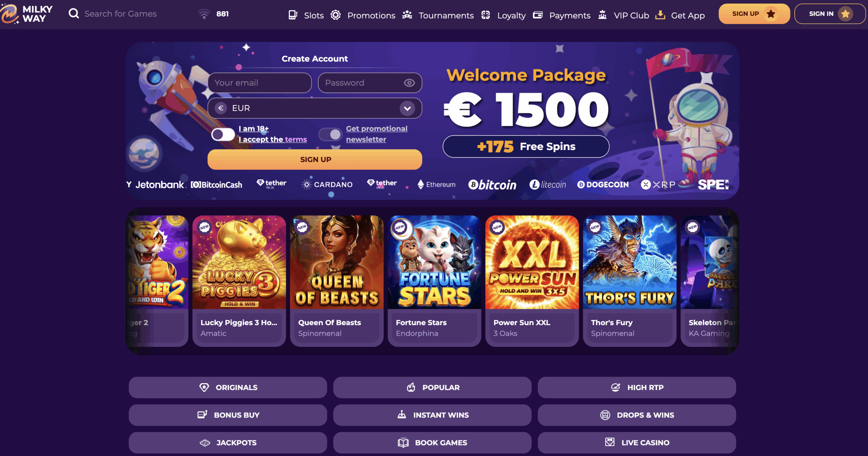Show password with the eye icon
868x456 pixels.
409,83
